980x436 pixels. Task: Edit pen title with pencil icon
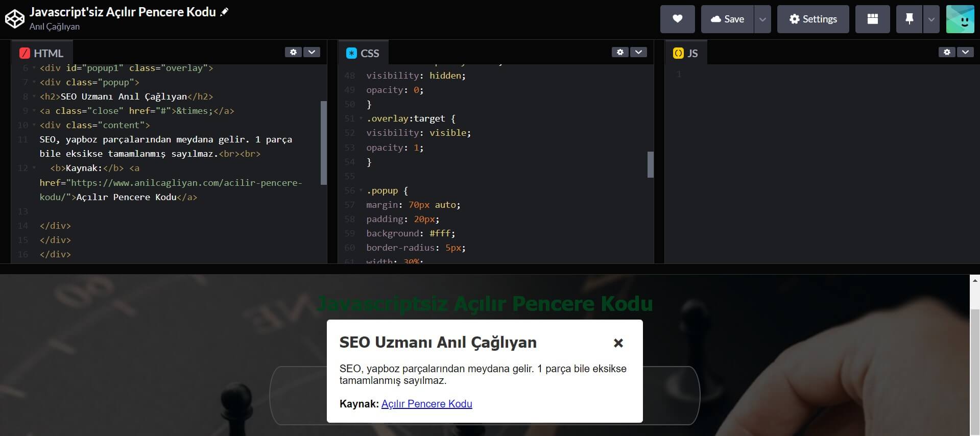tap(224, 12)
